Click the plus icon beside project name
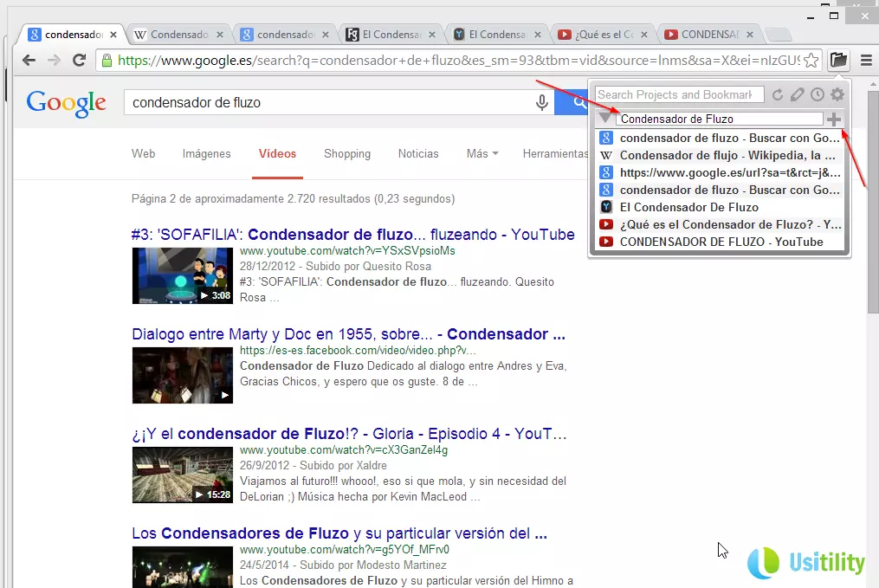This screenshot has width=879, height=588. point(834,120)
